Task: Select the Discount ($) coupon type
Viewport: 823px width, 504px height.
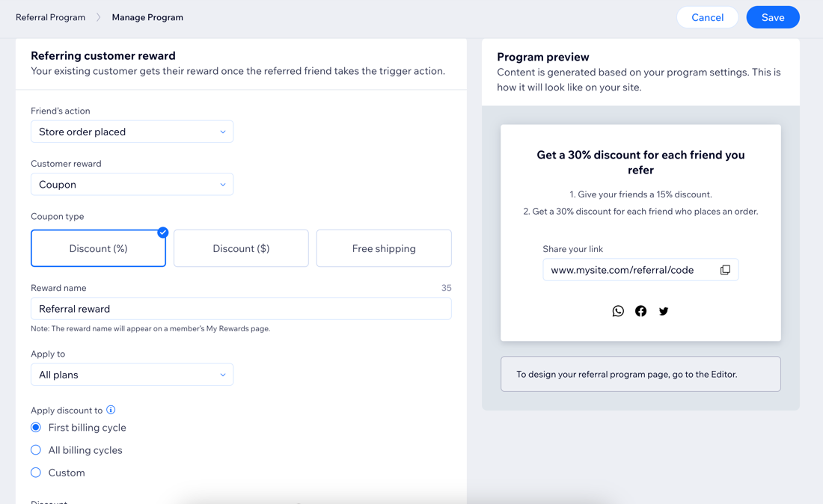Action: pyautogui.click(x=241, y=248)
